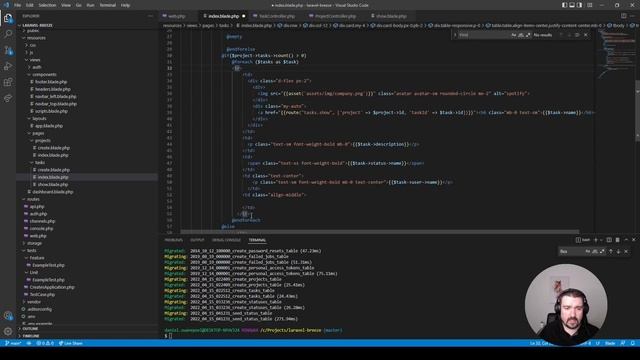The image size is (640, 360).
Task: Open the Debug Console panel tab
Action: [x=226, y=240]
